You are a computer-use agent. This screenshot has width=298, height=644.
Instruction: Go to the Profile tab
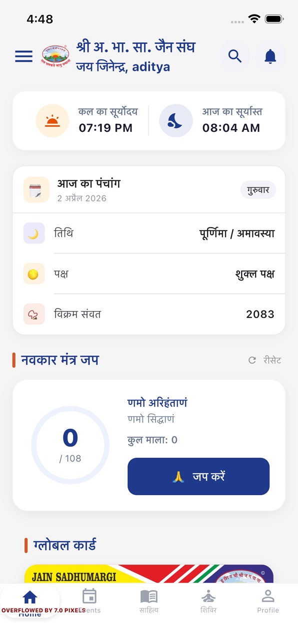coord(268,601)
